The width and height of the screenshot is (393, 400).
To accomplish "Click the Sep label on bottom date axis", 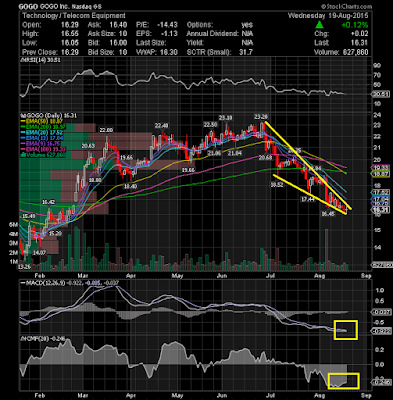I will [366, 395].
